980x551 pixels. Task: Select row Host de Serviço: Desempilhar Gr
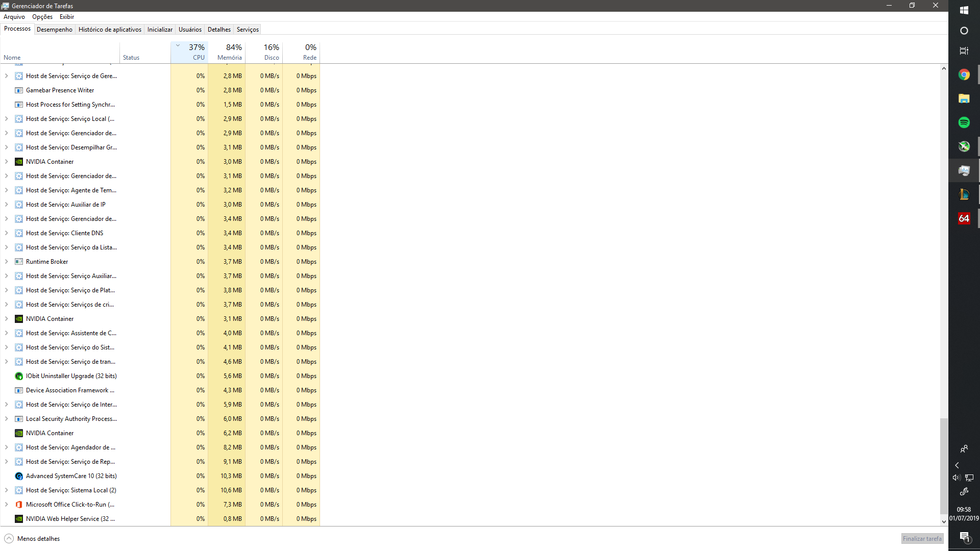click(160, 147)
